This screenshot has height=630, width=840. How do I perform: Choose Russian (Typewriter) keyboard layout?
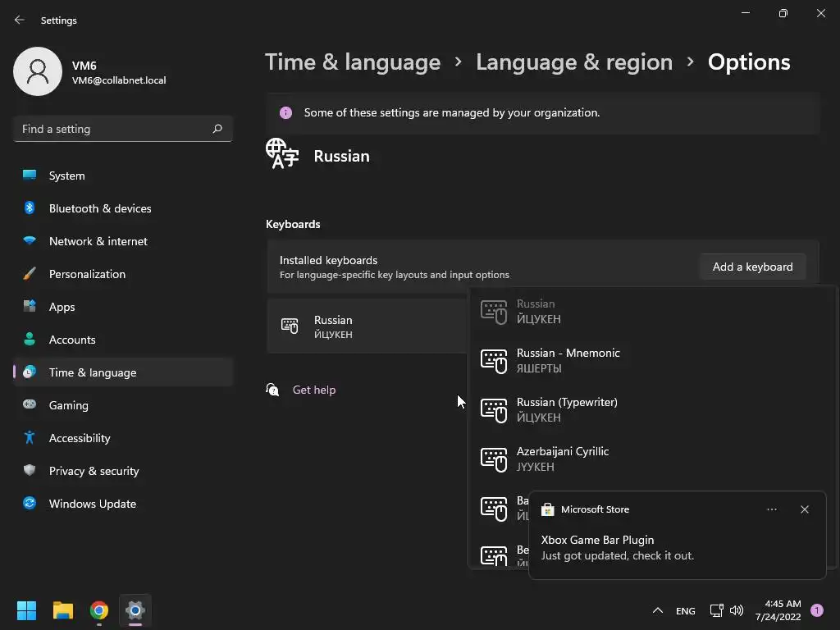click(x=566, y=409)
